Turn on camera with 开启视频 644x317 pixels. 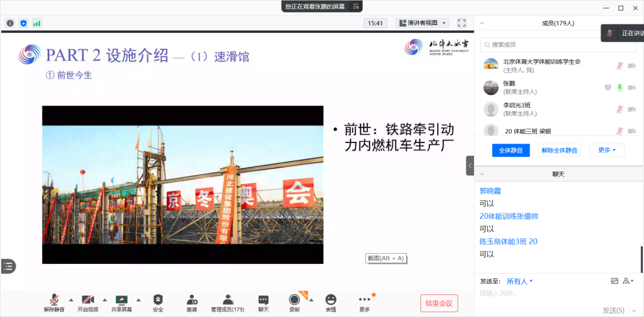click(88, 303)
